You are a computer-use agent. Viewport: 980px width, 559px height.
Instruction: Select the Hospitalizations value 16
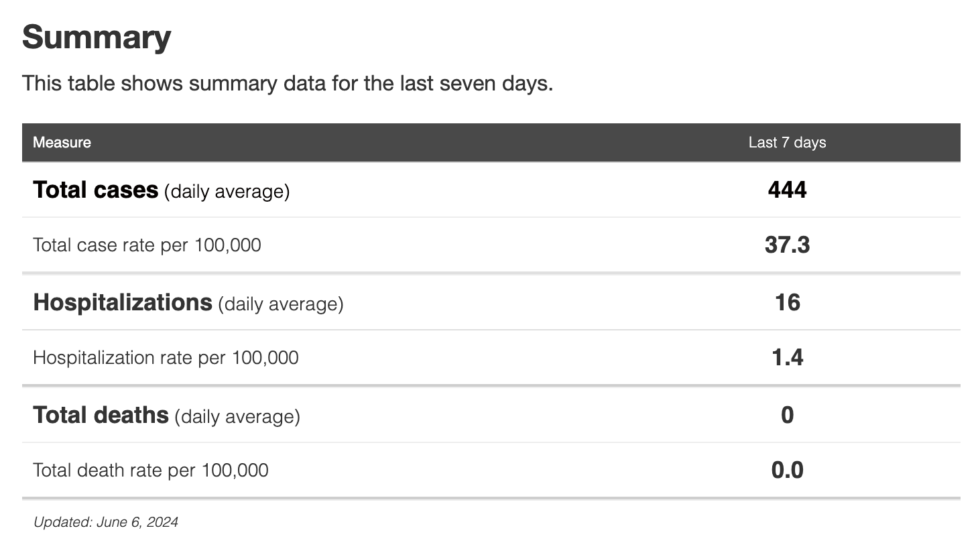click(787, 302)
